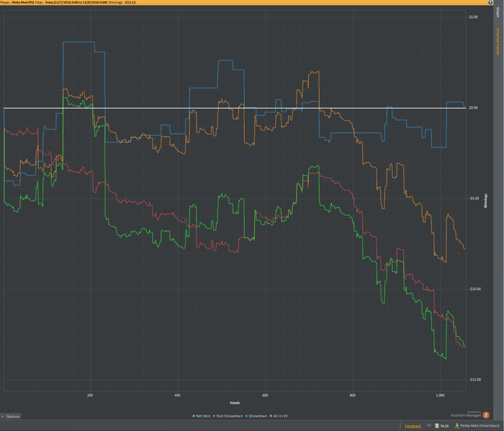Click the NL10 stakes icon in status bar
Viewport: 504px width, 431px height.
tap(437, 426)
